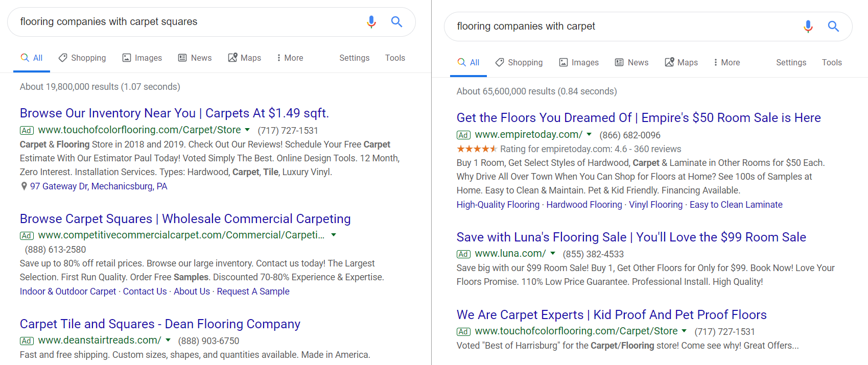
Task: Click the About Us sitelink
Action: coord(192,291)
